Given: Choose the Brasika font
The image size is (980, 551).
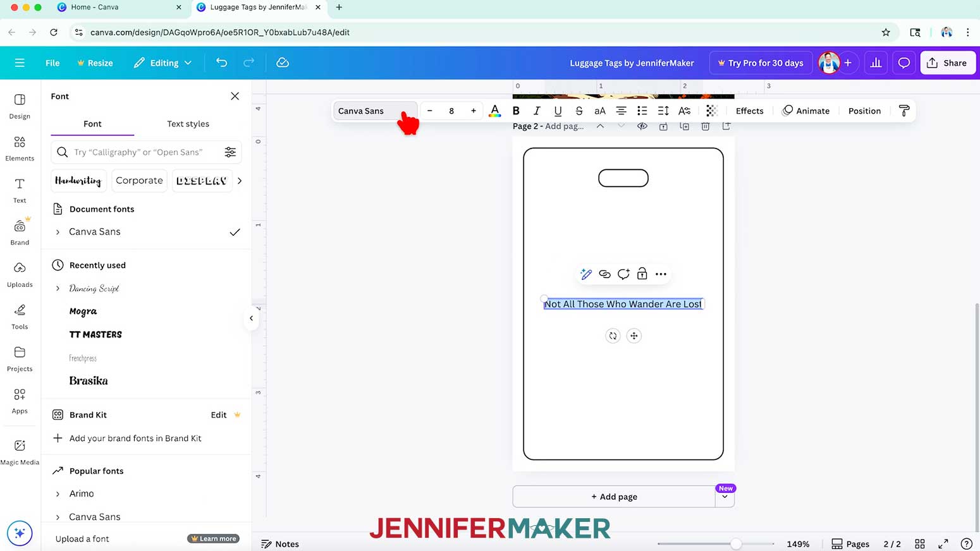Looking at the screenshot, I should coord(89,380).
